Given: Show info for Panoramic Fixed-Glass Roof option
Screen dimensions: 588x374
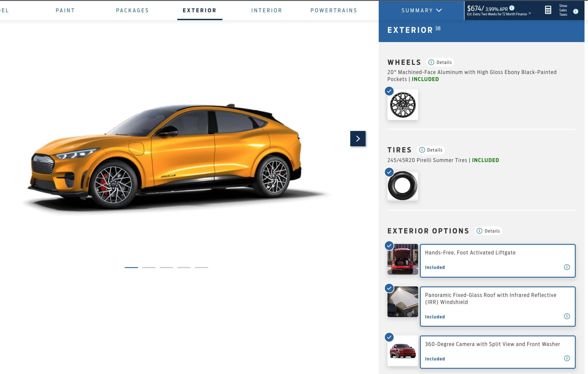Looking at the screenshot, I should click(567, 316).
